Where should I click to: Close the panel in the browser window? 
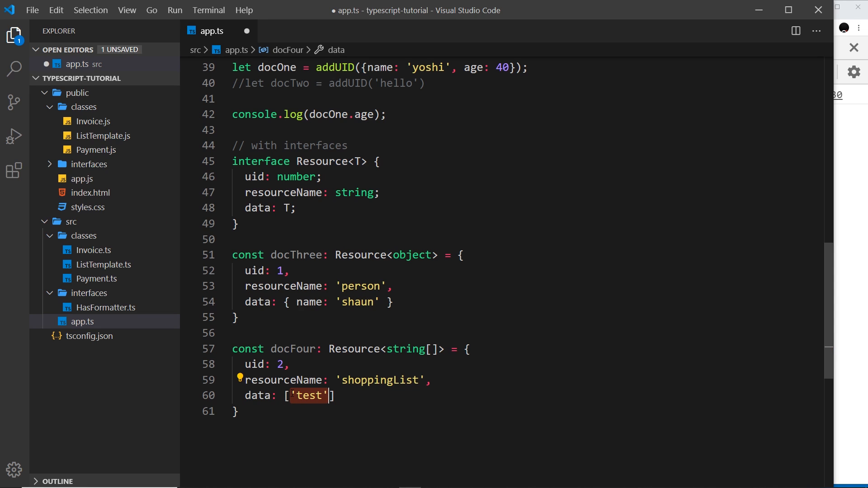tap(854, 47)
